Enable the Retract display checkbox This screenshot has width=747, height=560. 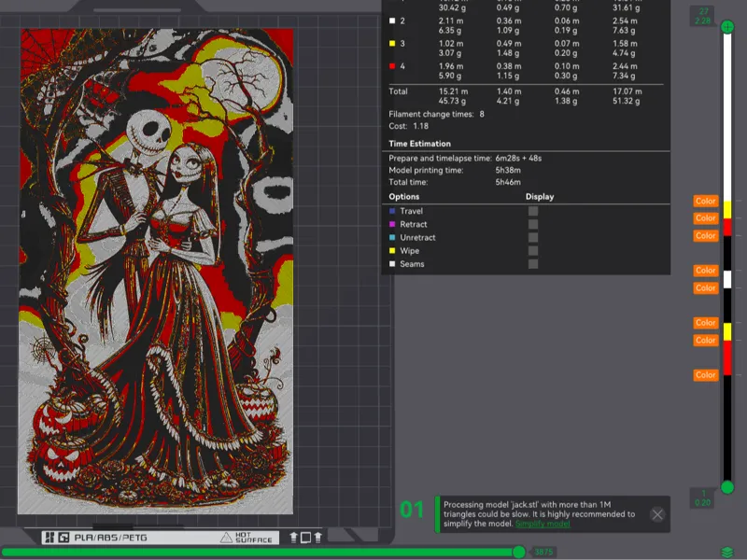point(533,224)
